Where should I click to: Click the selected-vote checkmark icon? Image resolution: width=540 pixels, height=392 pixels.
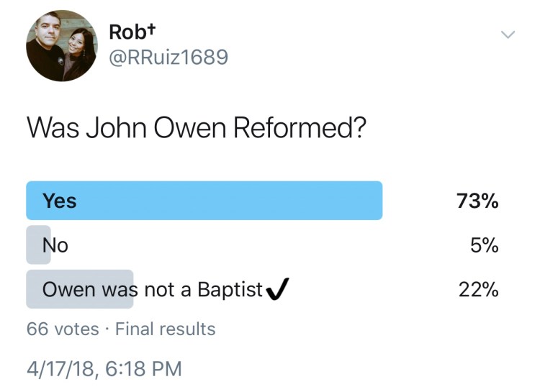[276, 289]
